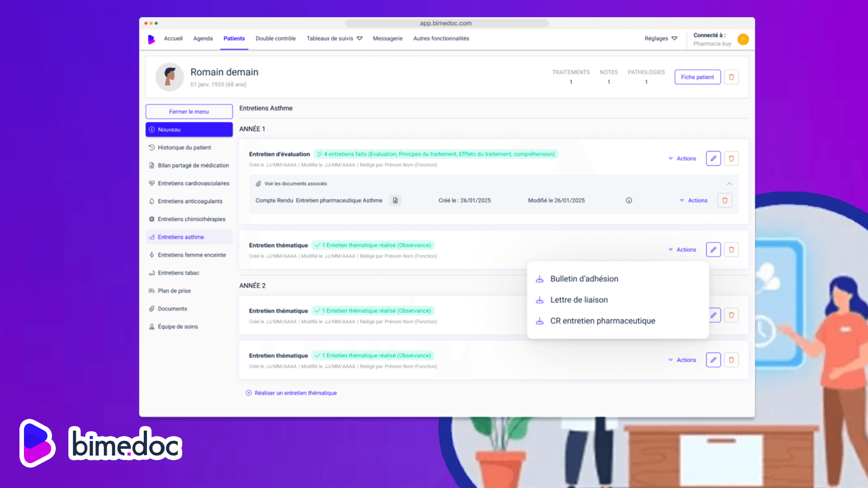
Task: Expand the Réglages dropdown menu
Action: [660, 39]
